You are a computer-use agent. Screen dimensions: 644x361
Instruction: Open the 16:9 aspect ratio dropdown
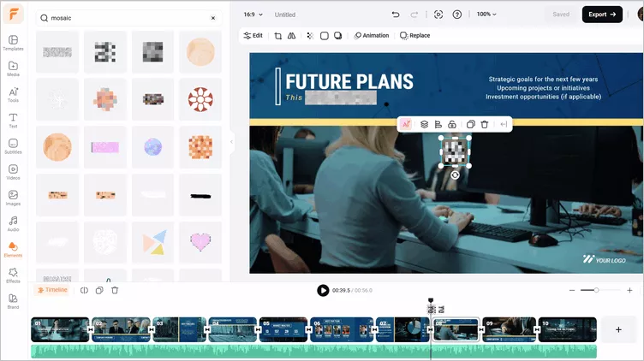251,15
